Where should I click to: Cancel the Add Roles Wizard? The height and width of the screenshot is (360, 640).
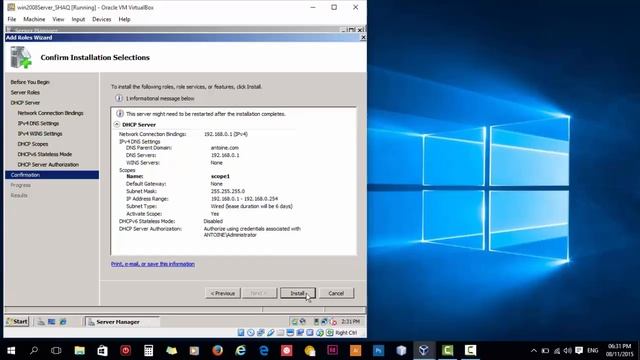click(x=336, y=293)
